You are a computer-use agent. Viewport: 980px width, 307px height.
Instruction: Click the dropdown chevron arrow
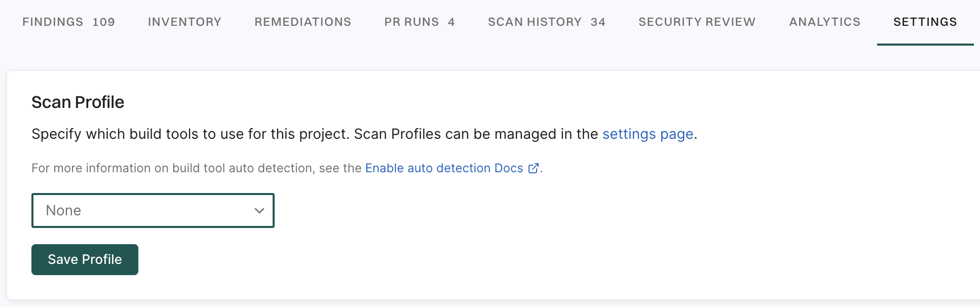click(259, 210)
